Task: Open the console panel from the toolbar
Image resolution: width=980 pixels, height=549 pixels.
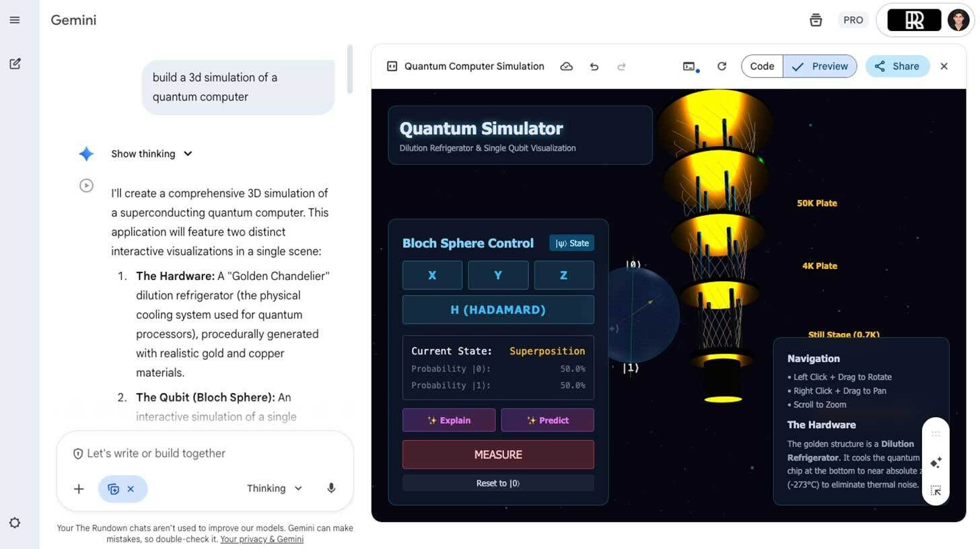Action: click(689, 66)
